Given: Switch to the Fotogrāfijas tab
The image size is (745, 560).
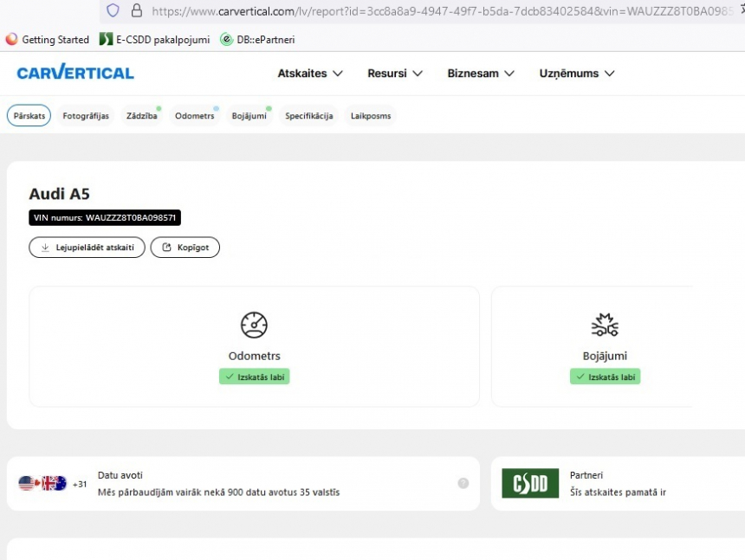Looking at the screenshot, I should tap(86, 115).
